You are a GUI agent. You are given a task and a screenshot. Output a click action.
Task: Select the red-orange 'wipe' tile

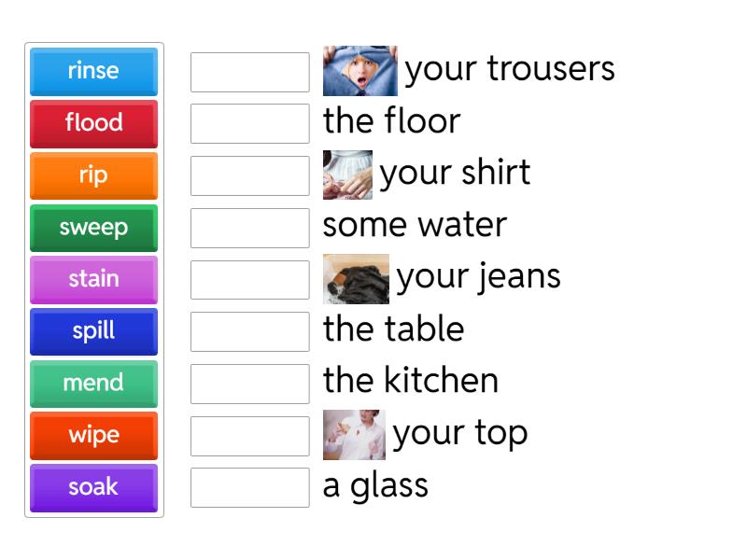tap(93, 435)
